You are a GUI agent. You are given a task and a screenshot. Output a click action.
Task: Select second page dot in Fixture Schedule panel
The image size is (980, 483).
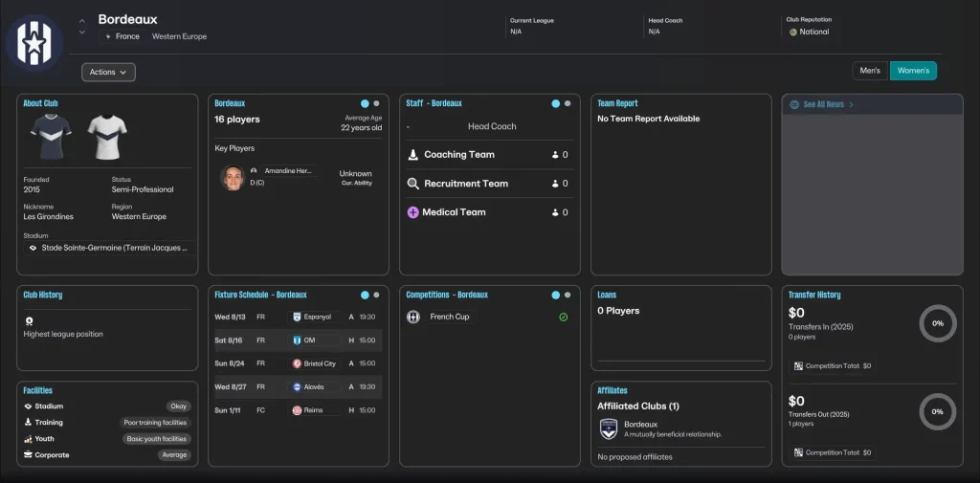[376, 295]
